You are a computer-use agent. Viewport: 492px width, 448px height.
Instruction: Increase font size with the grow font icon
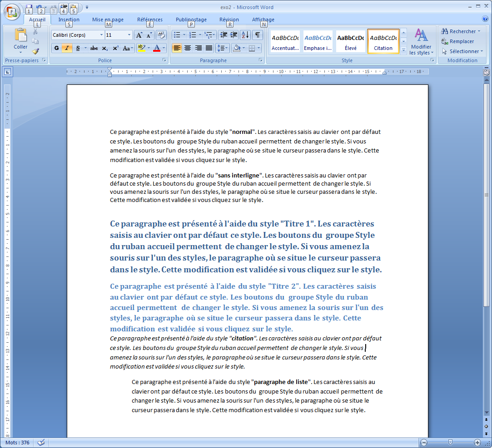pyautogui.click(x=139, y=35)
